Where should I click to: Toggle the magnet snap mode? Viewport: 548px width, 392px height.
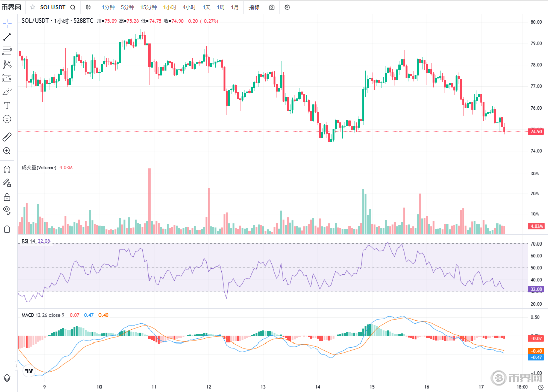[7, 170]
